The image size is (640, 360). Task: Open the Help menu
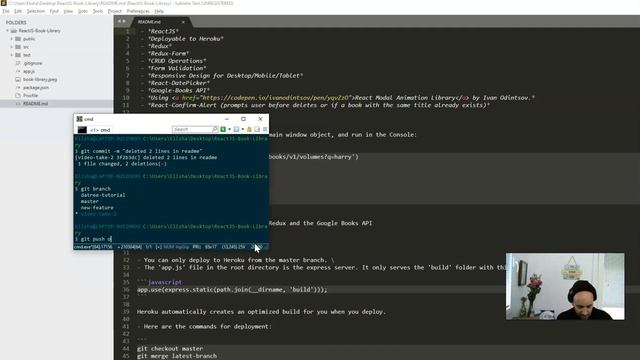pos(159,11)
